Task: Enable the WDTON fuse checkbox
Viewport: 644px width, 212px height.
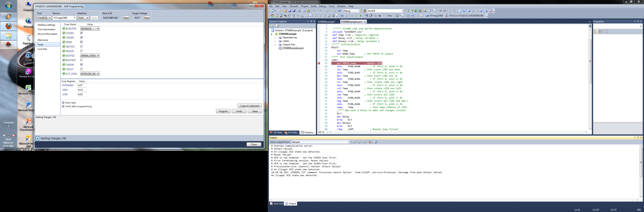Action: point(82,47)
